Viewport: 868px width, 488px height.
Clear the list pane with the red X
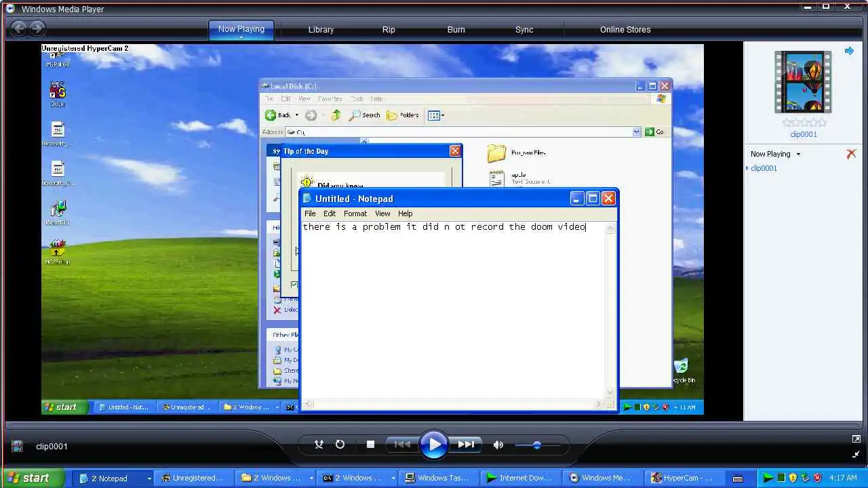click(x=851, y=154)
